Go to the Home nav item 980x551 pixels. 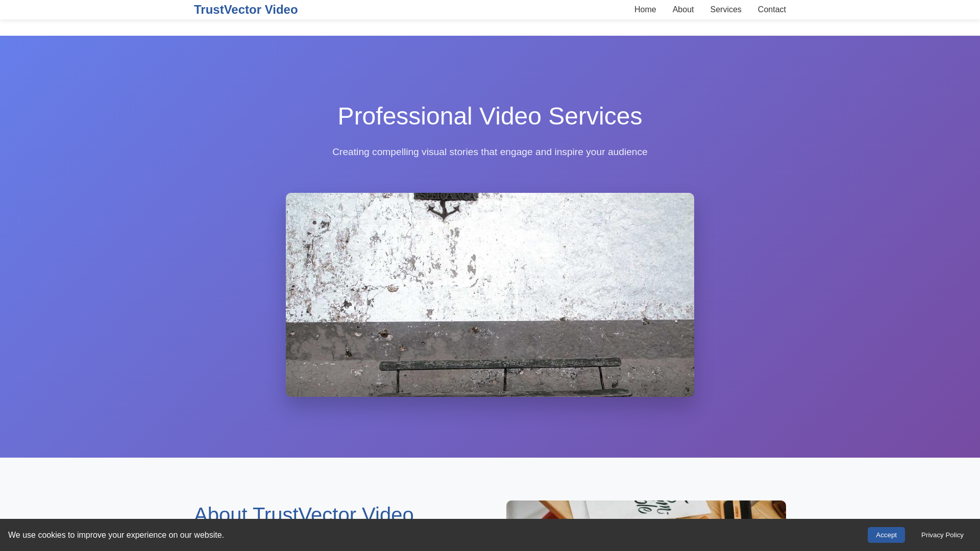pyautogui.click(x=645, y=10)
